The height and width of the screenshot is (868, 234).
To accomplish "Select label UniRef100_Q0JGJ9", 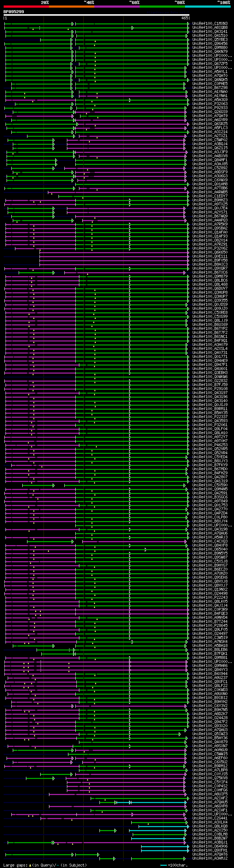I will click(x=210, y=405).
